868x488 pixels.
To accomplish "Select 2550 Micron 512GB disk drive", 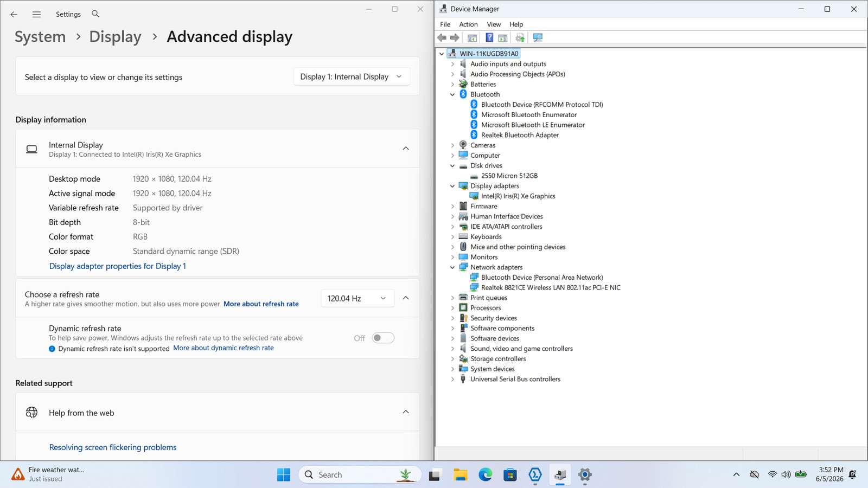I will [509, 176].
